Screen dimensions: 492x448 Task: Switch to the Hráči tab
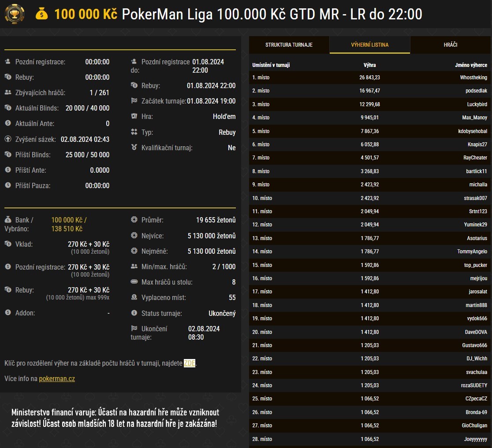pos(450,45)
